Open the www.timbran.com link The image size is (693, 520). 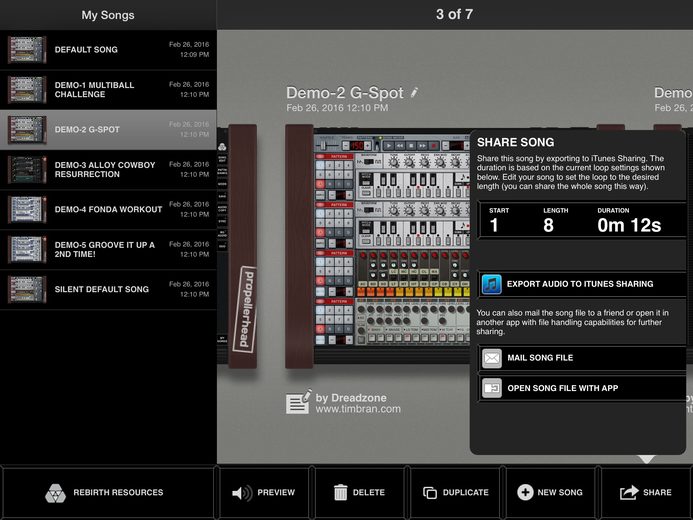(x=358, y=409)
